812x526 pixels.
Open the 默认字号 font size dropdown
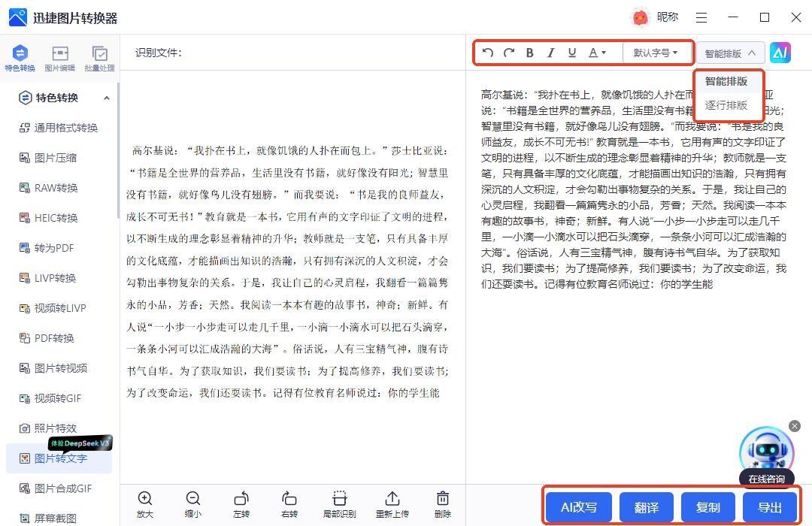point(655,53)
